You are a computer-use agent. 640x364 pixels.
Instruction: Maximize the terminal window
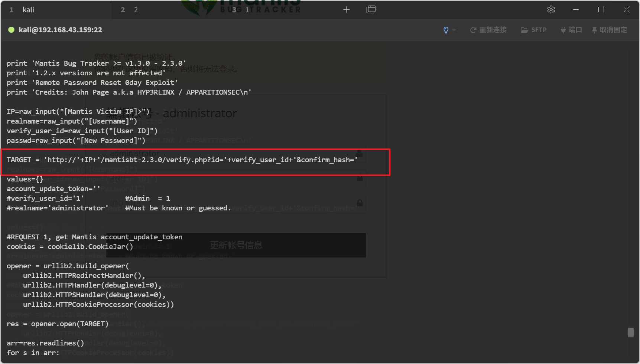point(601,10)
